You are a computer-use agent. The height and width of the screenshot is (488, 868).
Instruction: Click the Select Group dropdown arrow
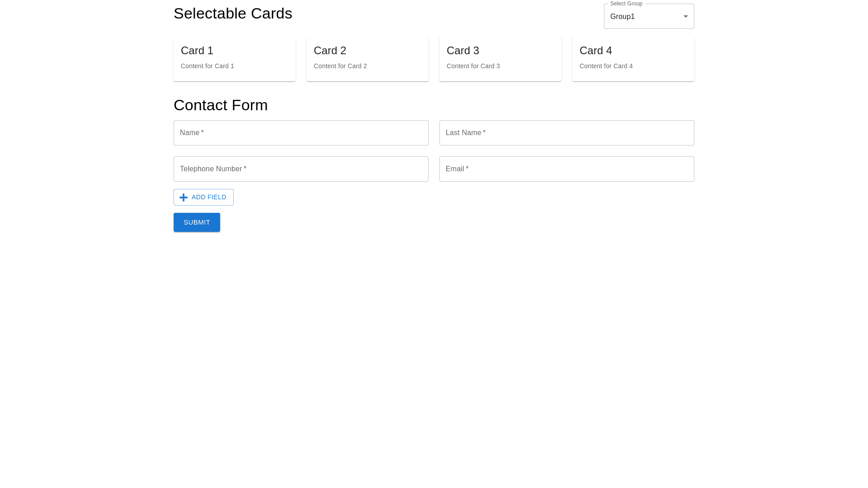pyautogui.click(x=685, y=17)
